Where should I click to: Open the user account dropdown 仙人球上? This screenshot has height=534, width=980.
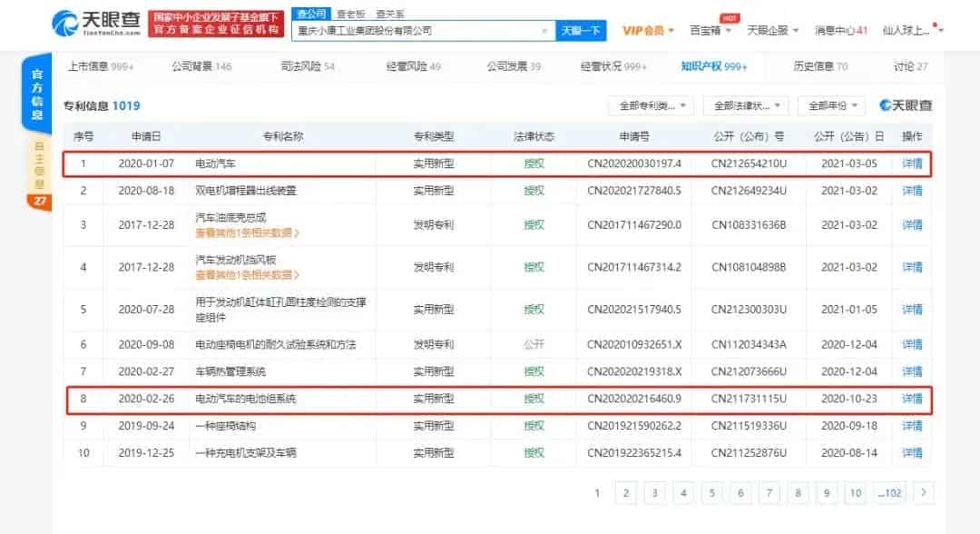click(x=913, y=31)
